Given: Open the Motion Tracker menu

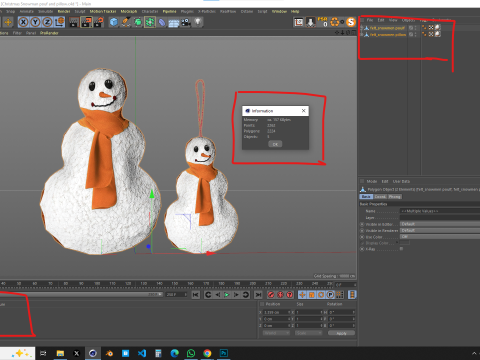Looking at the screenshot, I should click(x=103, y=11).
